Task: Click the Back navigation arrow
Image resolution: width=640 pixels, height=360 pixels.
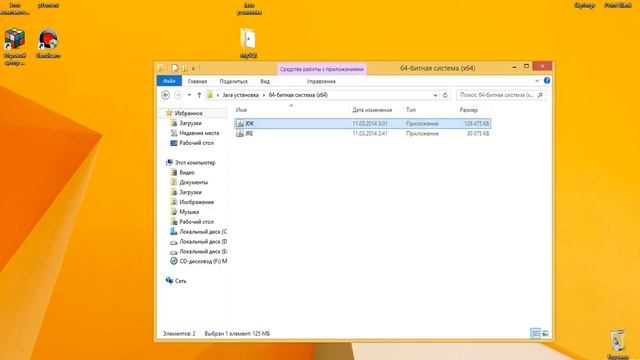Action: [165, 95]
